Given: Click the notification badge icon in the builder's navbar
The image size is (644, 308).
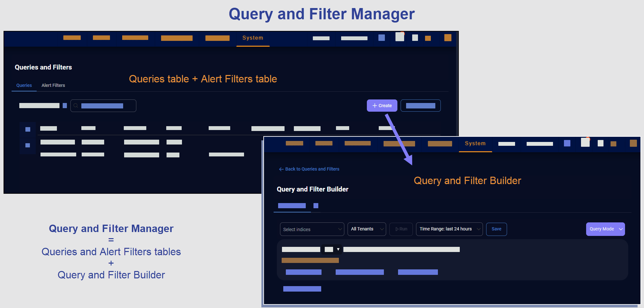Looking at the screenshot, I should click(585, 143).
